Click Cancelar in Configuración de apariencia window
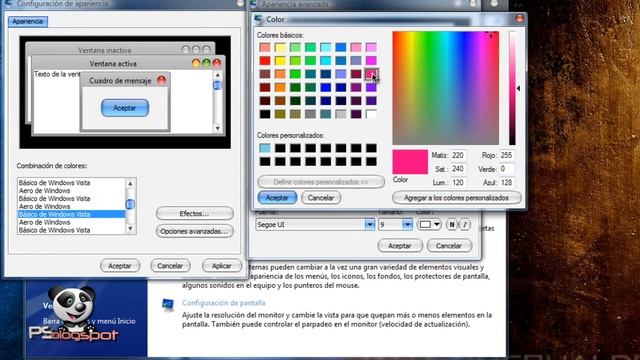Image resolution: width=640 pixels, height=360 pixels. (170, 266)
